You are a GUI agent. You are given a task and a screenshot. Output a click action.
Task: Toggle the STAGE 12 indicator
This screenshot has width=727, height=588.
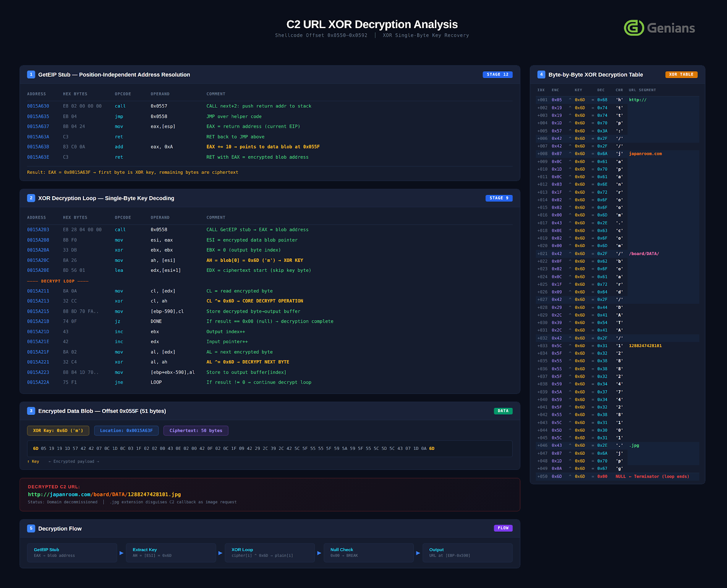tap(498, 74)
